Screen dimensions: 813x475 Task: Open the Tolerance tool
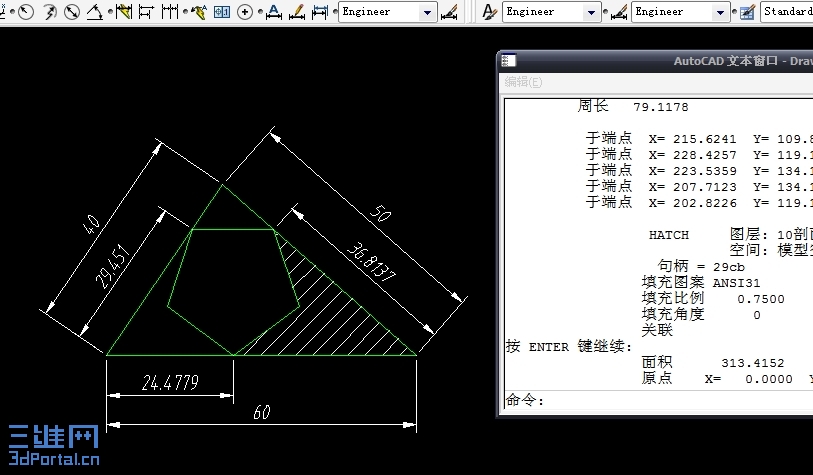222,11
